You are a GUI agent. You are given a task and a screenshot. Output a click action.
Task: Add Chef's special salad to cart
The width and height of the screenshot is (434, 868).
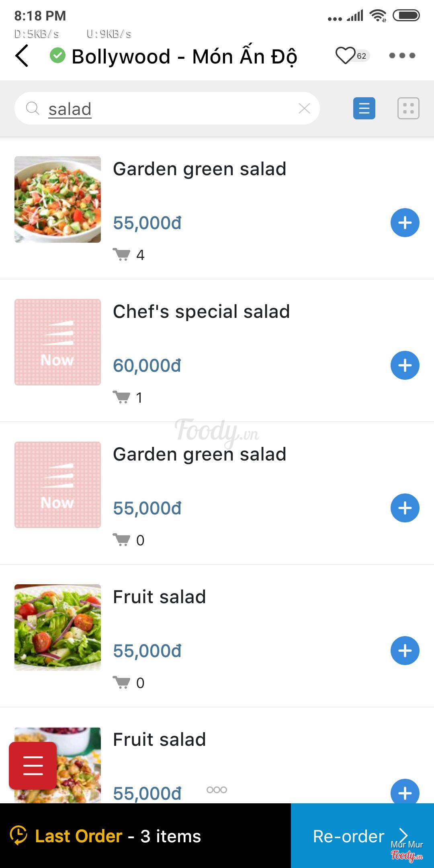point(405,365)
